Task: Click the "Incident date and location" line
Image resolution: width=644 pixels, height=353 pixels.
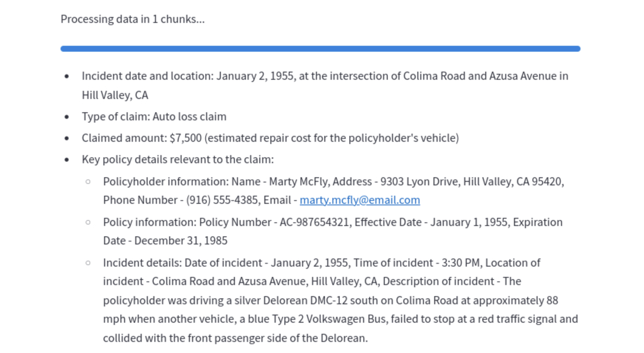Action: click(147, 76)
